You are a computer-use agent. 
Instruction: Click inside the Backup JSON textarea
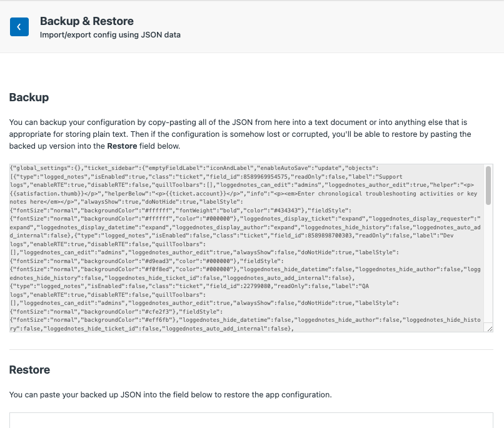[246, 248]
